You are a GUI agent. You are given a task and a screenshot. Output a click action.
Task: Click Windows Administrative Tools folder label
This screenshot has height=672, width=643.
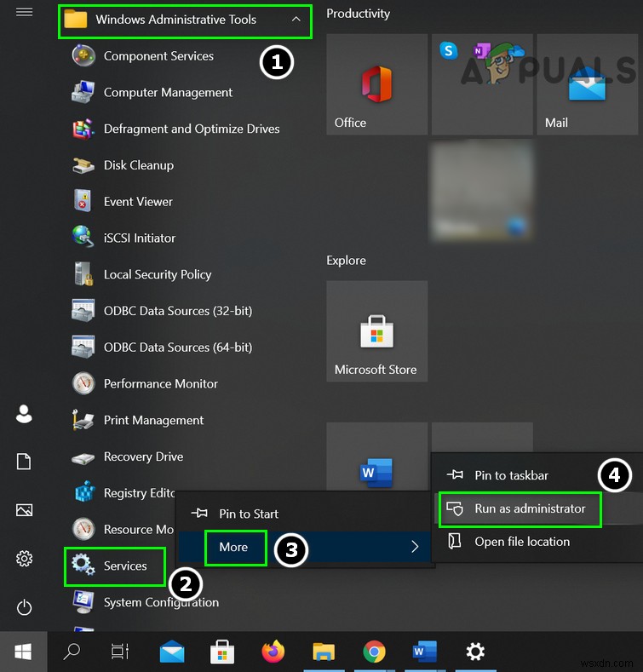pyautogui.click(x=175, y=20)
